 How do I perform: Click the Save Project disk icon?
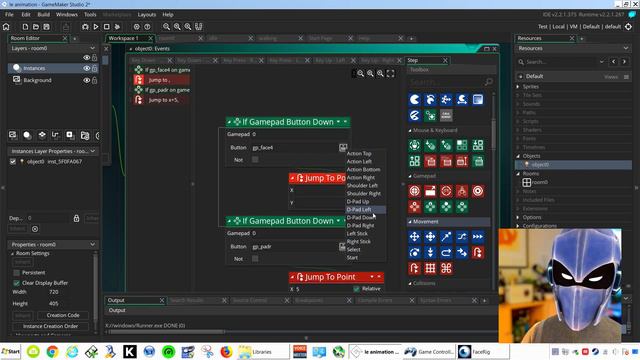(47, 27)
